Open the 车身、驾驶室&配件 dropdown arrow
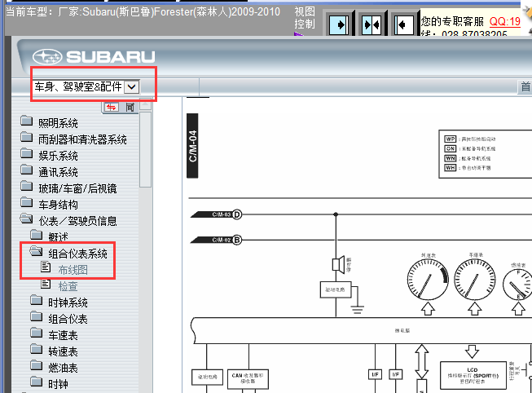 pyautogui.click(x=132, y=87)
